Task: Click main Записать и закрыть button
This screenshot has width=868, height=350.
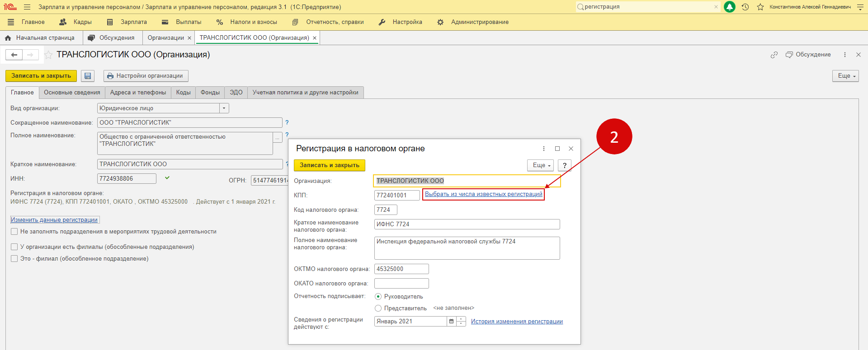Action: coord(41,76)
